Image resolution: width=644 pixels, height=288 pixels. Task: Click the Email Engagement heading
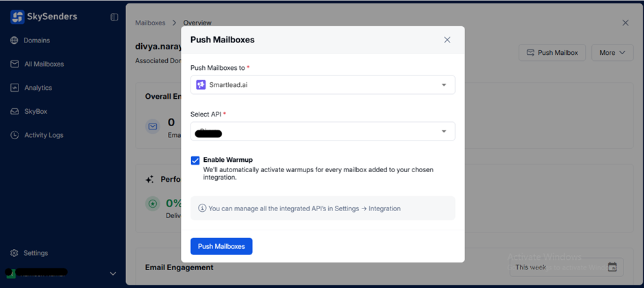coord(179,267)
